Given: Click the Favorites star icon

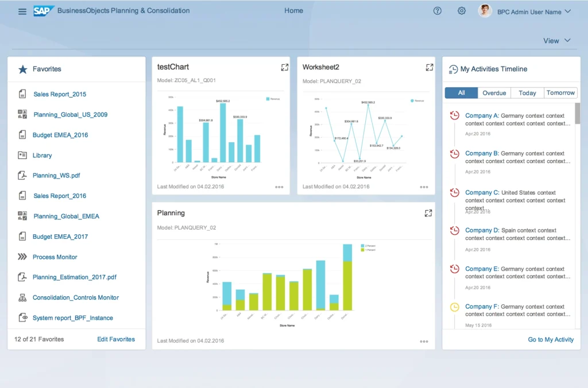Looking at the screenshot, I should click(23, 69).
